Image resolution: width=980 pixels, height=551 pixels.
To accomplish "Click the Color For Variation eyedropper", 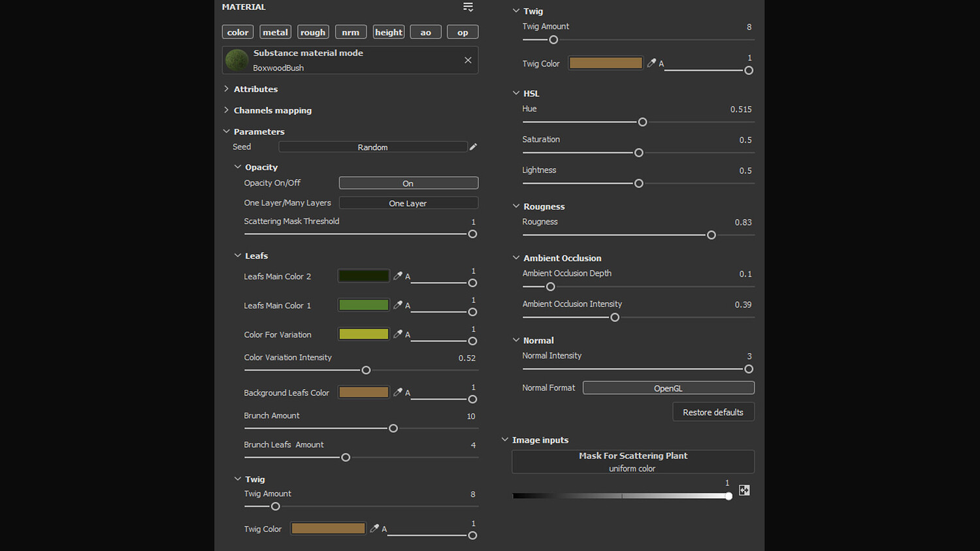I will click(x=397, y=334).
